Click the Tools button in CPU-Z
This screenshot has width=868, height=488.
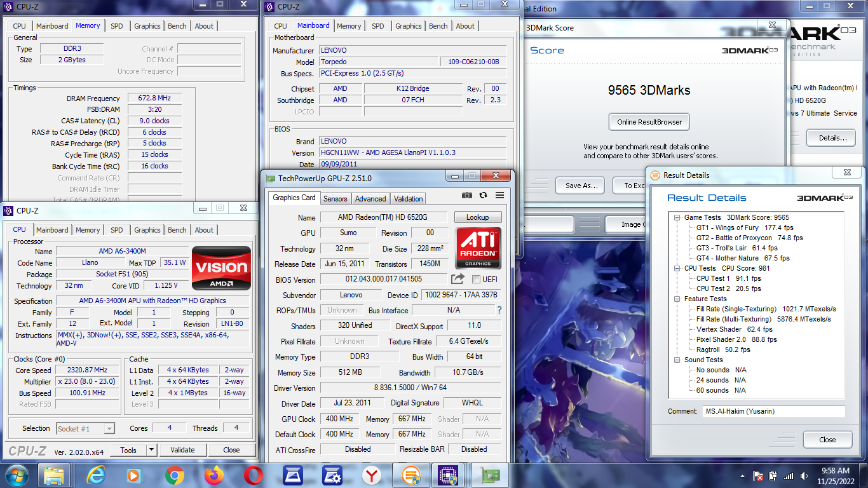point(128,450)
